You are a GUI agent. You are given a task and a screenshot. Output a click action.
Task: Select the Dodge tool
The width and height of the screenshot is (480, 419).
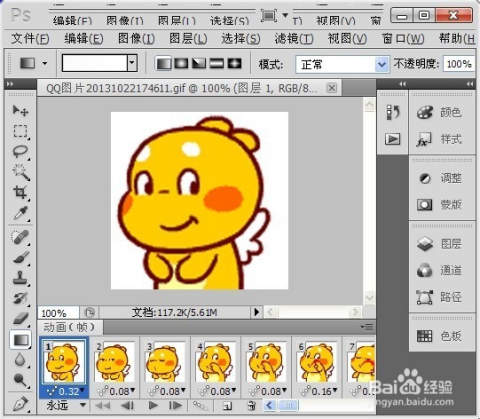[x=20, y=380]
